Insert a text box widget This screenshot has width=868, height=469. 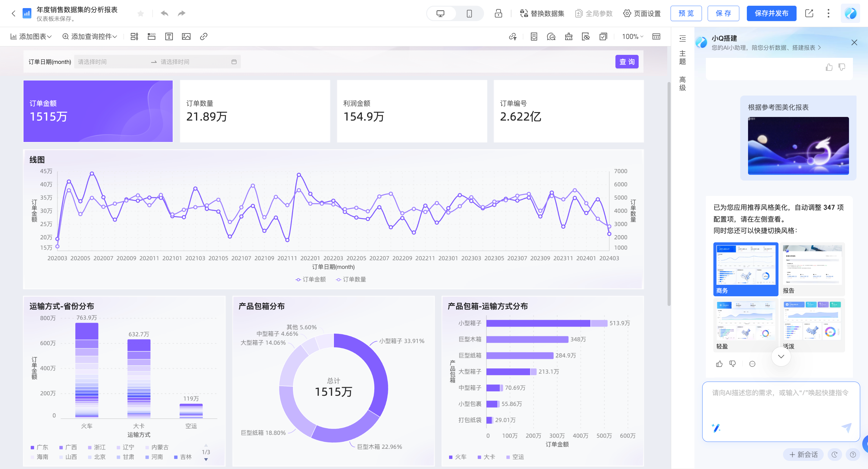point(169,36)
